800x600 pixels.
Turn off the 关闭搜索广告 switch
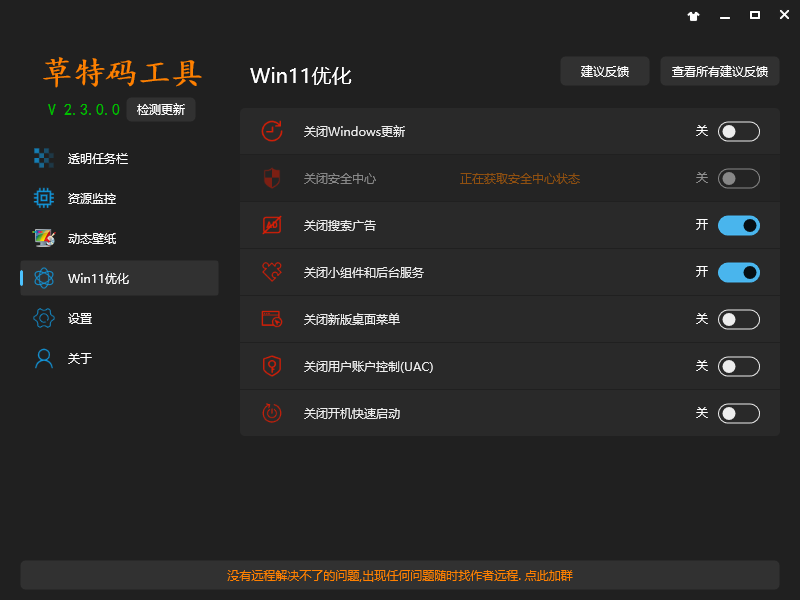pos(739,226)
